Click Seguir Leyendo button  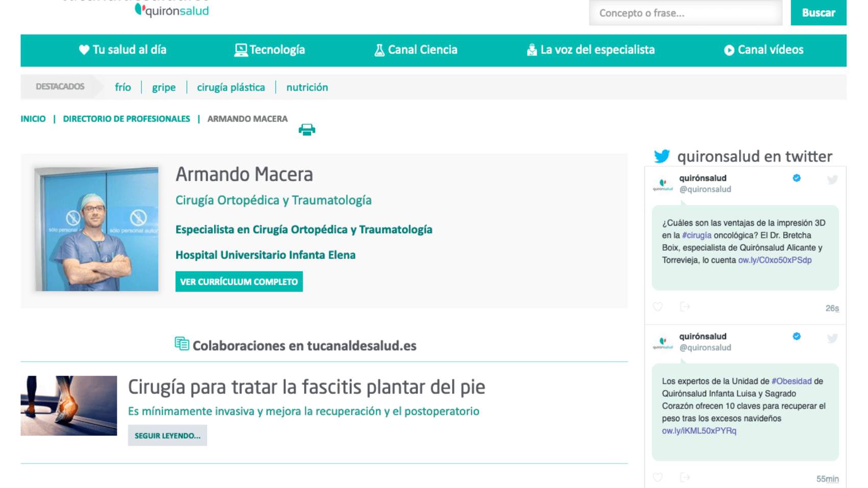167,435
